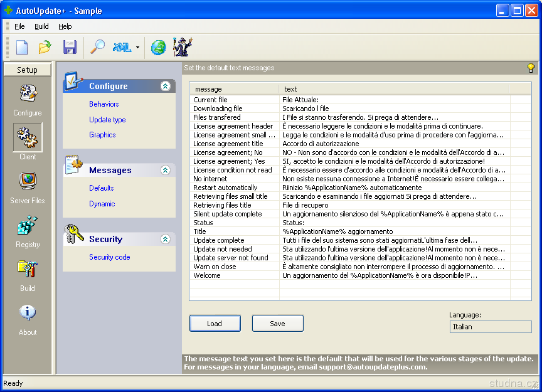Select the Build sidebar icon

coord(28,269)
